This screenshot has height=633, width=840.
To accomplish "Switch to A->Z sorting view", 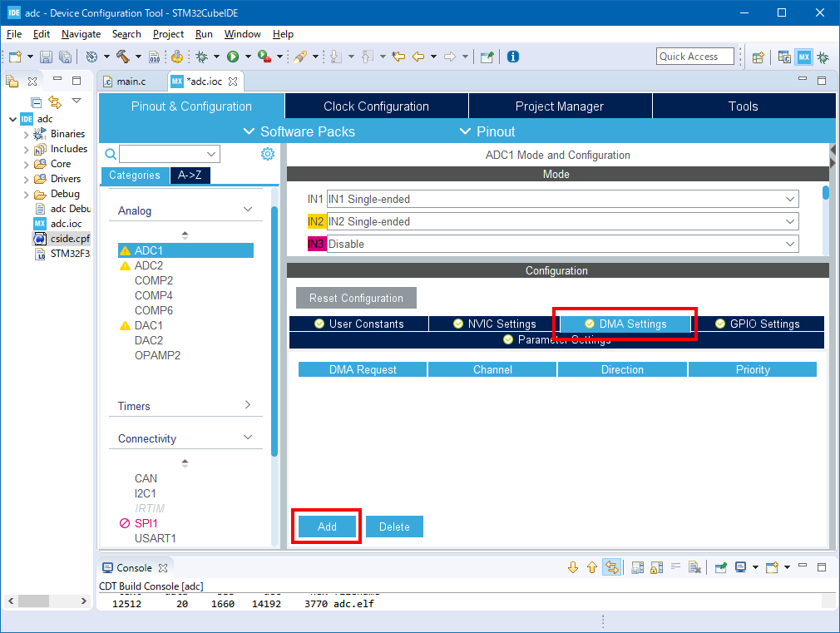I will click(190, 175).
